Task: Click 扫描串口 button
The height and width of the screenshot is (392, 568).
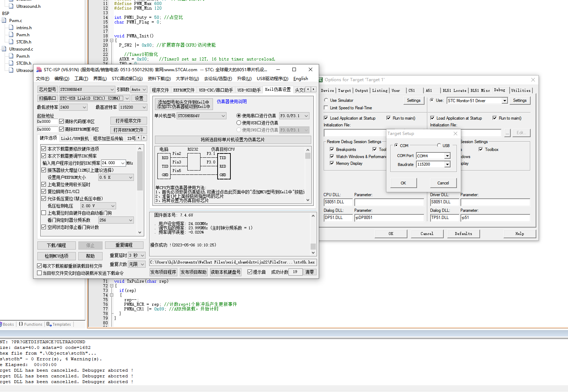Action: 47,98
